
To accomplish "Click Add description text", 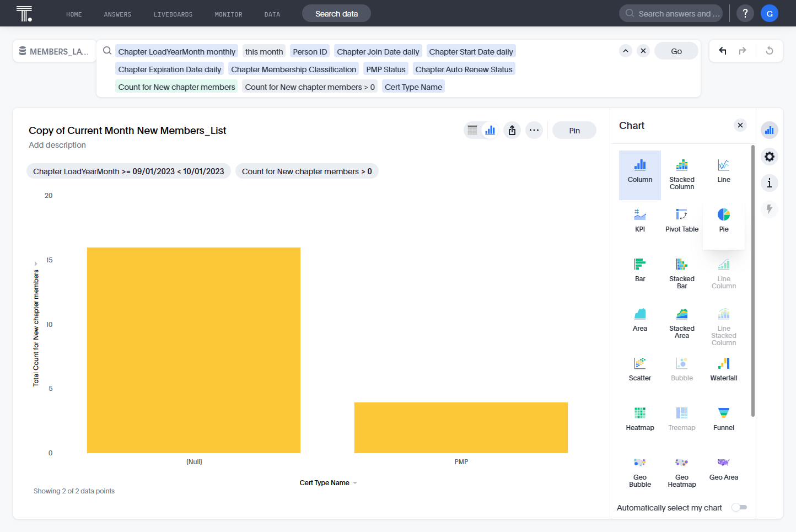I will tap(57, 145).
